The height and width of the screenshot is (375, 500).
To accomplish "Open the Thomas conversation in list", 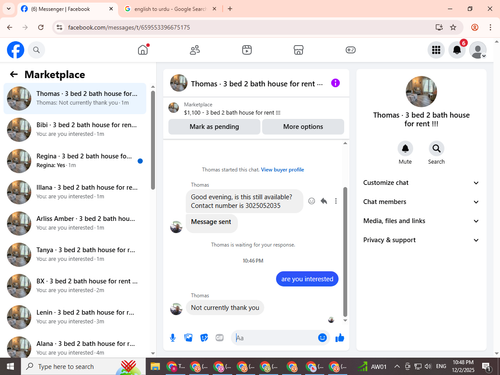I will 75,98.
